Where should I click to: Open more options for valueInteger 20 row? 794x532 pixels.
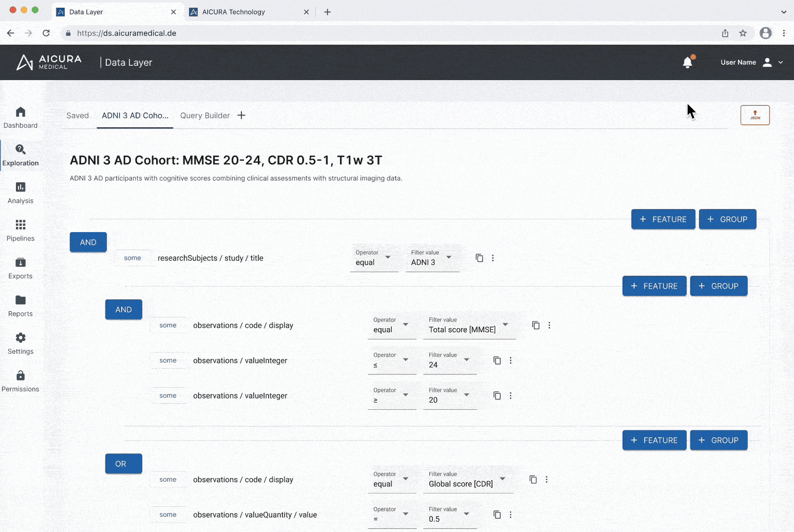pyautogui.click(x=511, y=395)
